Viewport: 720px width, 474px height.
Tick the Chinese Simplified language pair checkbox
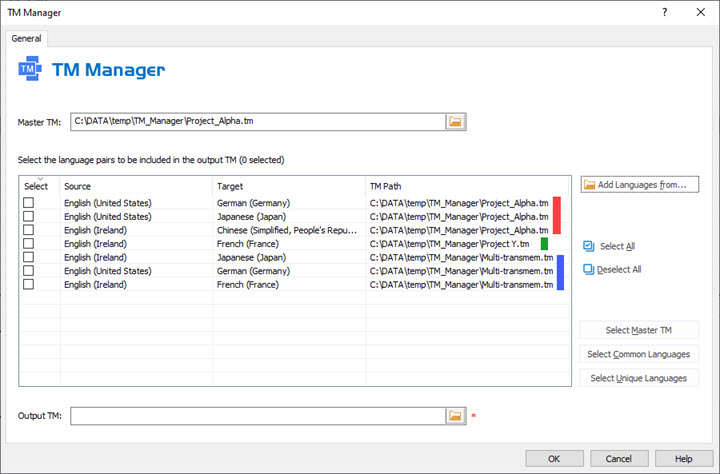29,230
